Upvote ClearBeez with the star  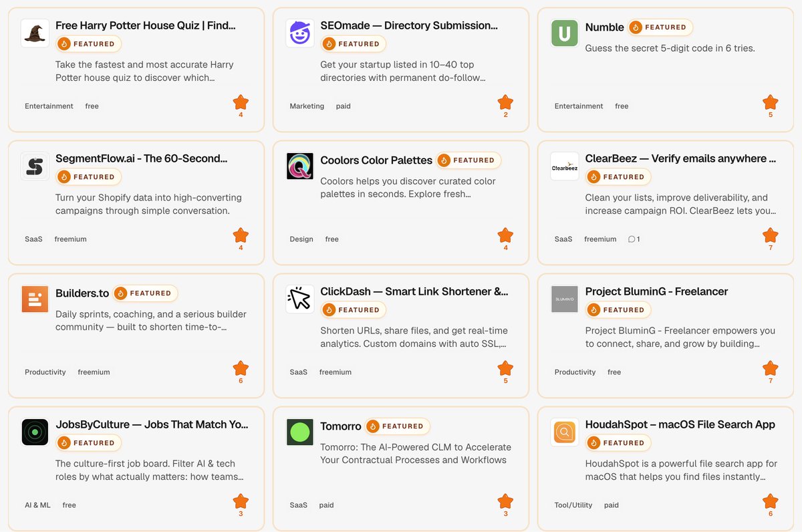(x=771, y=235)
